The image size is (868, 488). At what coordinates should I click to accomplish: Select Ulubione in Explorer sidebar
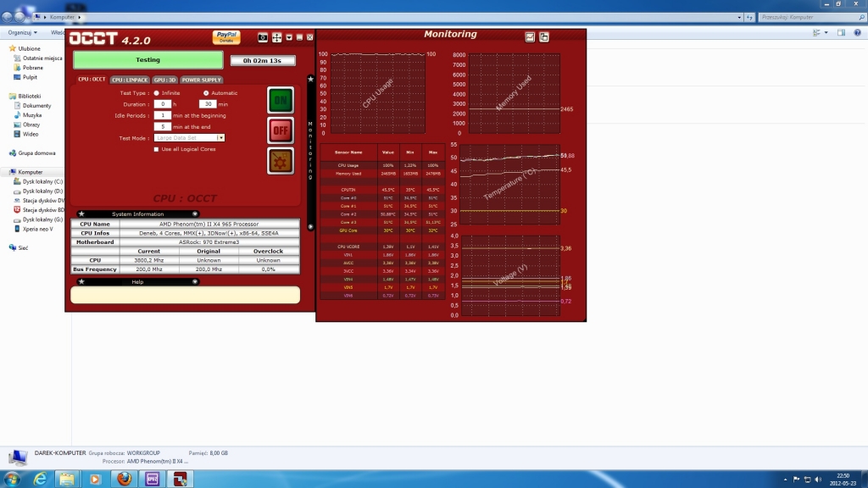[29, 48]
